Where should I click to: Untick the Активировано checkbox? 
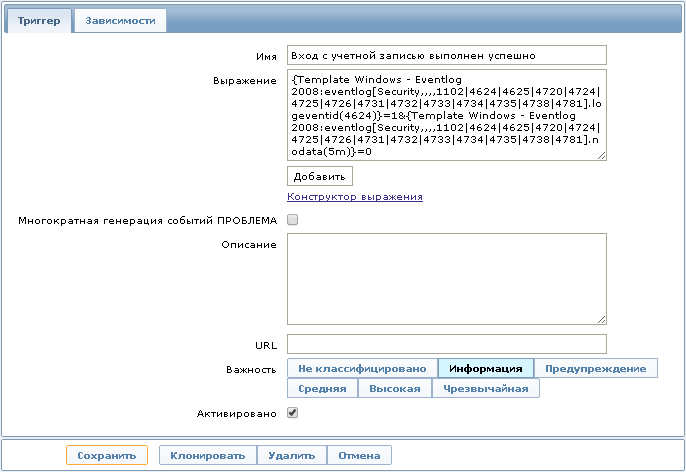293,411
